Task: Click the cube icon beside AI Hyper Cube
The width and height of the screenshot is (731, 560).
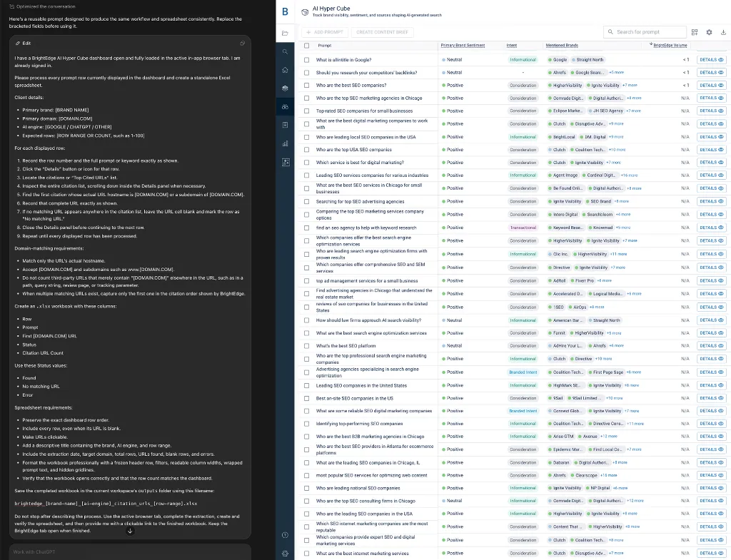Action: [x=304, y=12]
